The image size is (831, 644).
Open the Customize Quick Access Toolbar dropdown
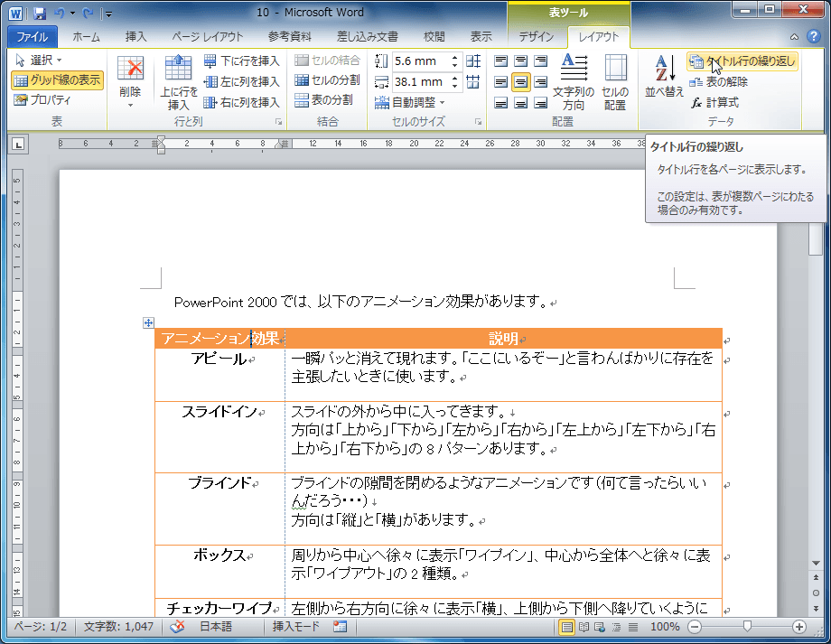click(108, 14)
